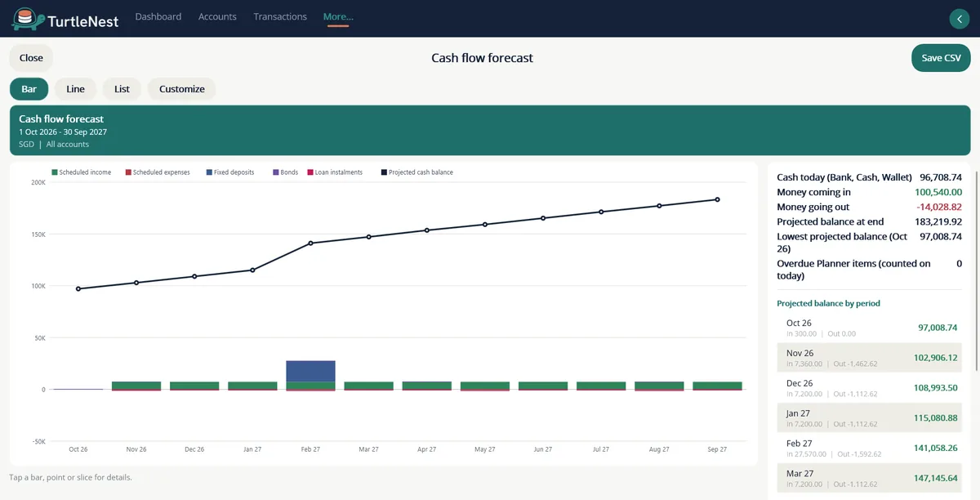Click the TurtleNest turtle logo
The image size is (980, 500).
coord(26,19)
